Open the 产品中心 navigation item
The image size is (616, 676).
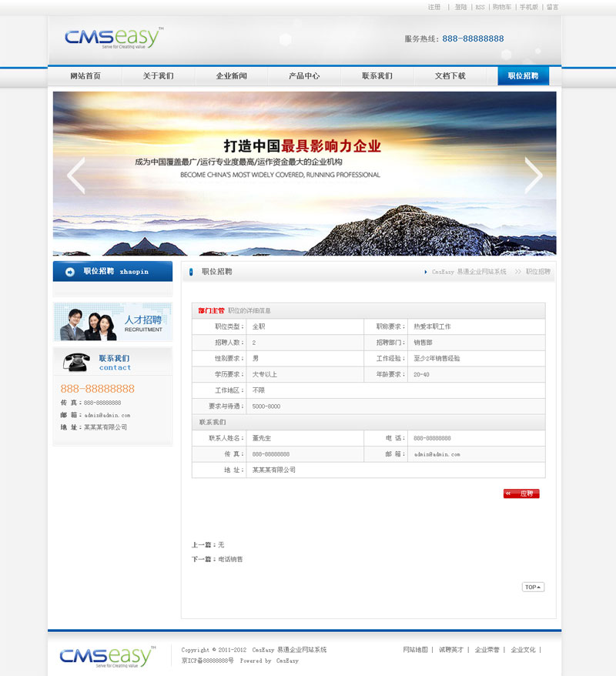point(304,76)
